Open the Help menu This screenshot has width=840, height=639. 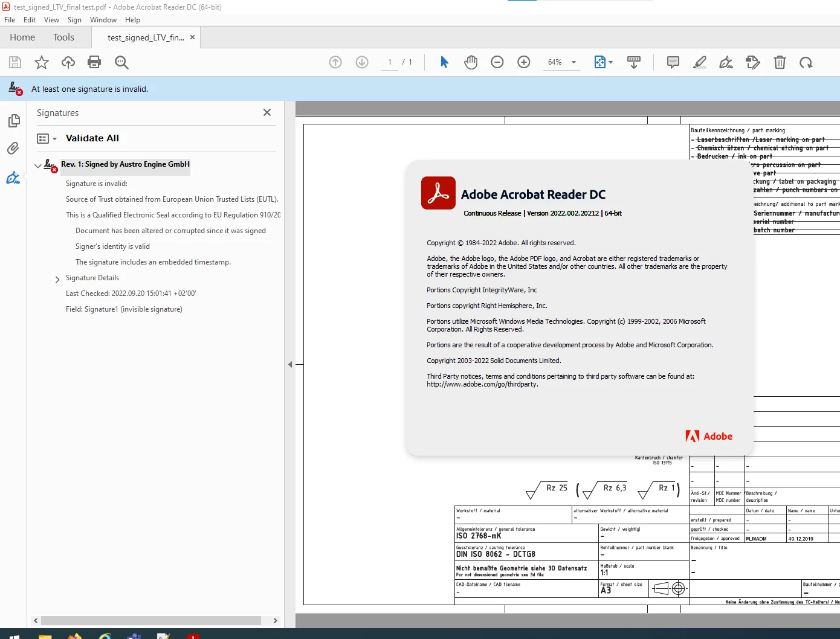pos(132,20)
